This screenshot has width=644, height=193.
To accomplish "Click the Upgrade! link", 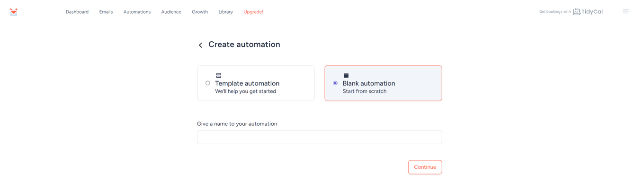I will 253,12.
